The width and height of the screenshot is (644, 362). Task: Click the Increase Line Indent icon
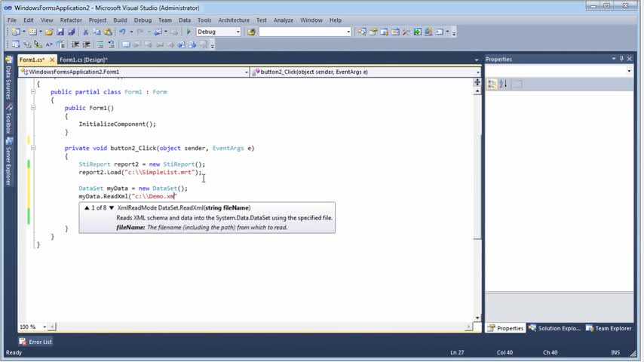pos(86,44)
